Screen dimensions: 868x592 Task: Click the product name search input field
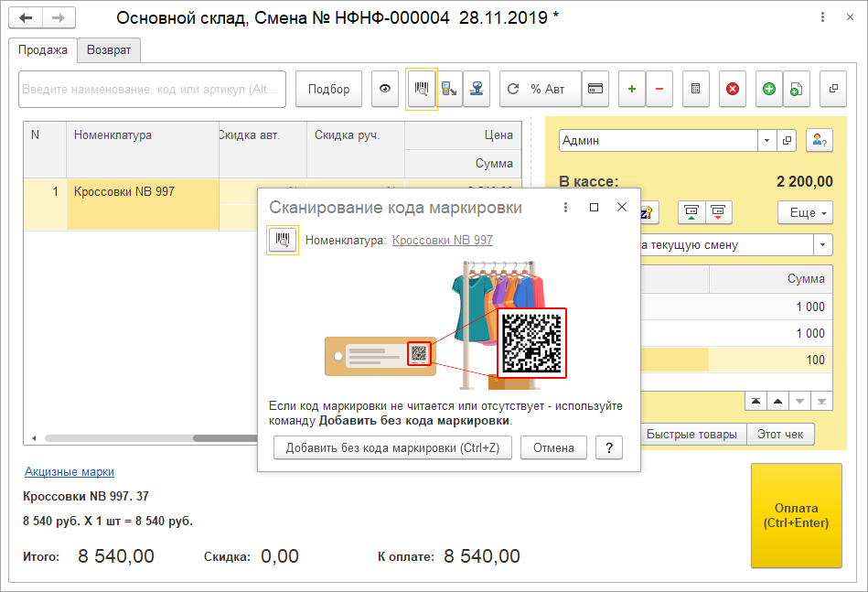(152, 89)
